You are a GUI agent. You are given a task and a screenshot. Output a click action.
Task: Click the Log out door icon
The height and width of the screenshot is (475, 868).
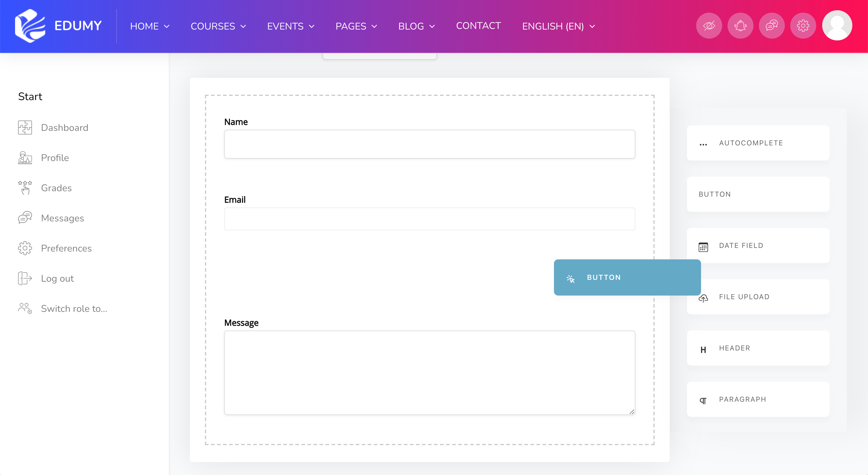point(25,278)
